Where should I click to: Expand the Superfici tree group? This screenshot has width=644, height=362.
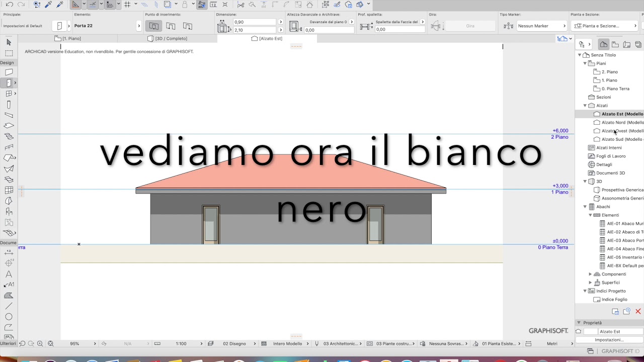click(x=591, y=283)
